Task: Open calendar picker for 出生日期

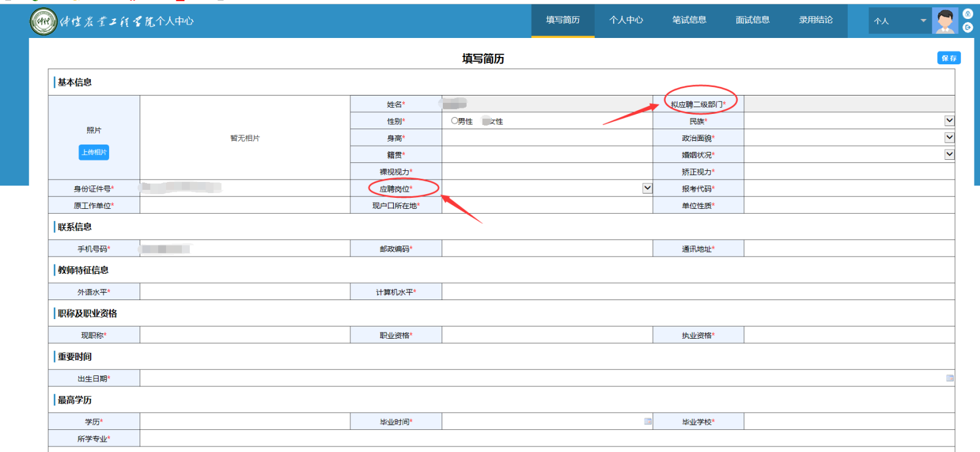Action: 949,379
